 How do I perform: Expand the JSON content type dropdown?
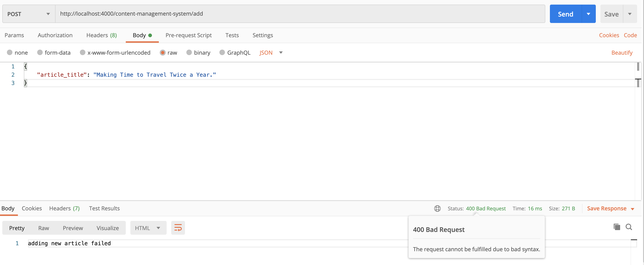point(280,53)
